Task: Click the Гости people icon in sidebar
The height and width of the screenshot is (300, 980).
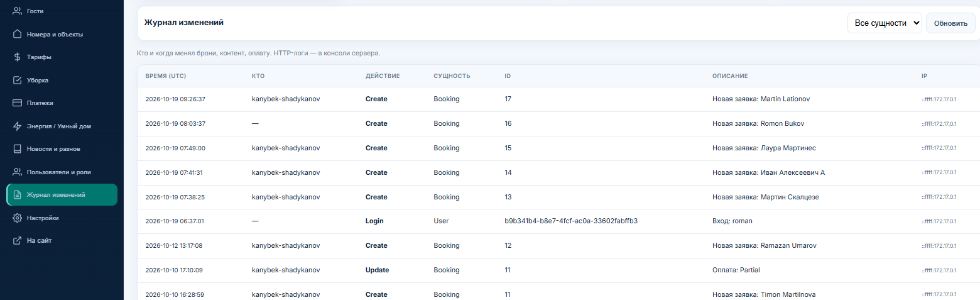Action: 18,11
